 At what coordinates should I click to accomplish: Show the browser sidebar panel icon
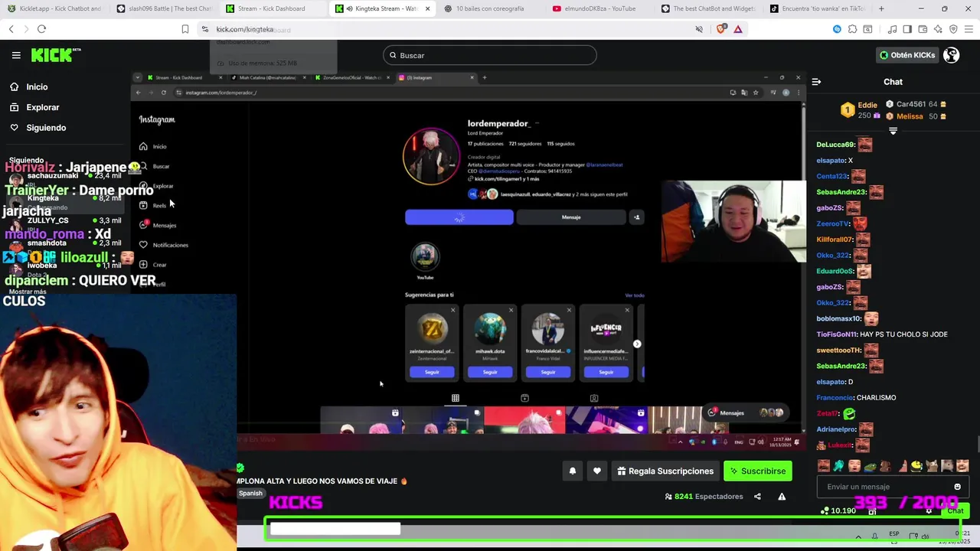point(907,29)
